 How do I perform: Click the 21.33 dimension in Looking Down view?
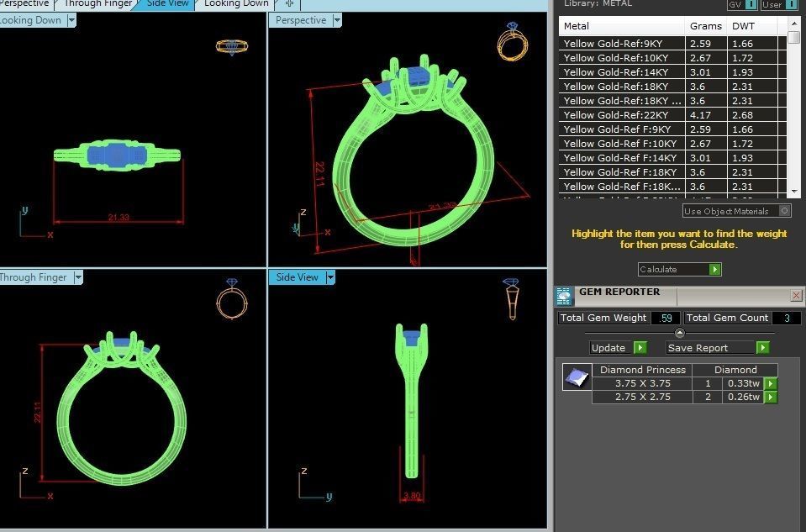pyautogui.click(x=119, y=218)
